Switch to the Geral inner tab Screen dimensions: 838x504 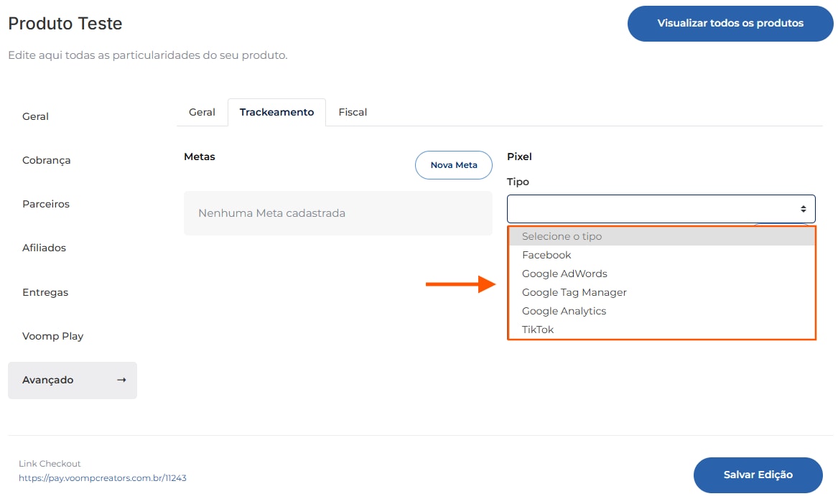[x=202, y=112]
